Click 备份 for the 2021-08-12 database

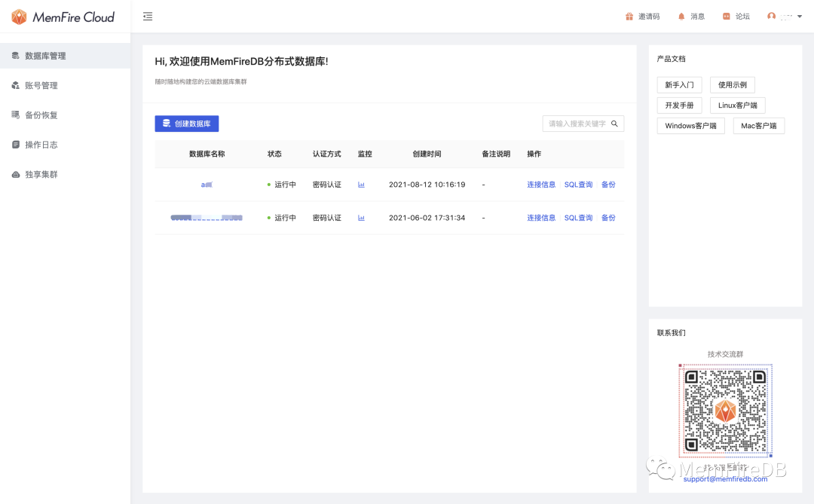pos(608,185)
